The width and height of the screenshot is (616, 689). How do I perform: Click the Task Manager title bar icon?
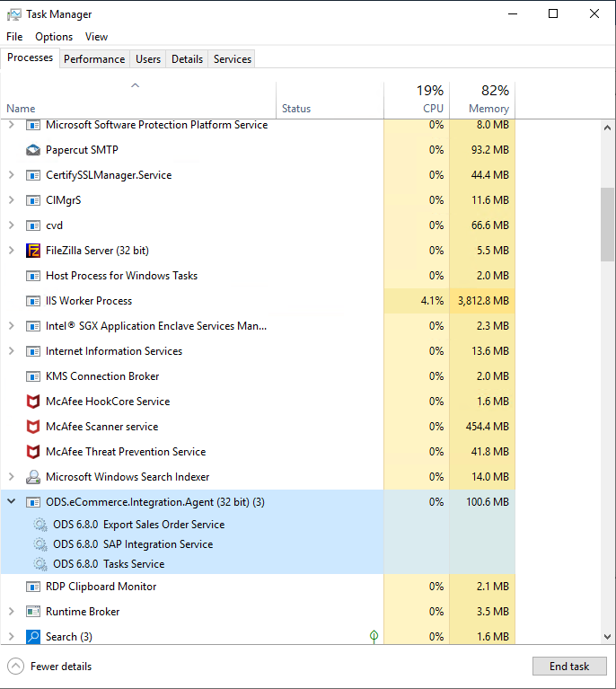pyautogui.click(x=14, y=14)
